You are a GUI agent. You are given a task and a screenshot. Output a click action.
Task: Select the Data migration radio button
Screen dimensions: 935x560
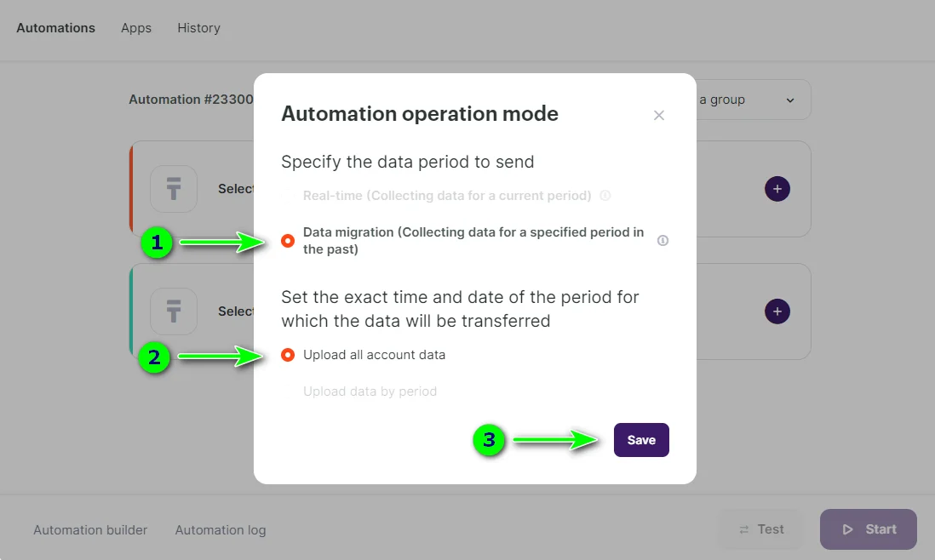point(287,241)
